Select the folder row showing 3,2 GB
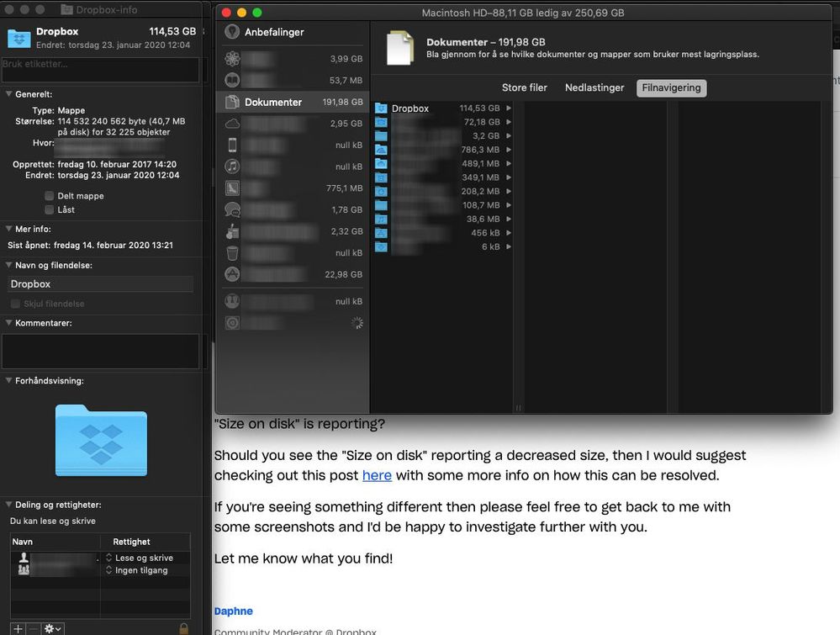Image resolution: width=840 pixels, height=635 pixels. coord(443,135)
